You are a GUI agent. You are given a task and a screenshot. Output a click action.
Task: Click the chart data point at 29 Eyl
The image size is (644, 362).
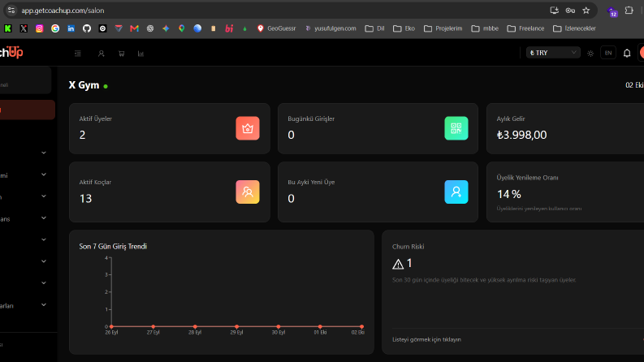click(x=236, y=327)
